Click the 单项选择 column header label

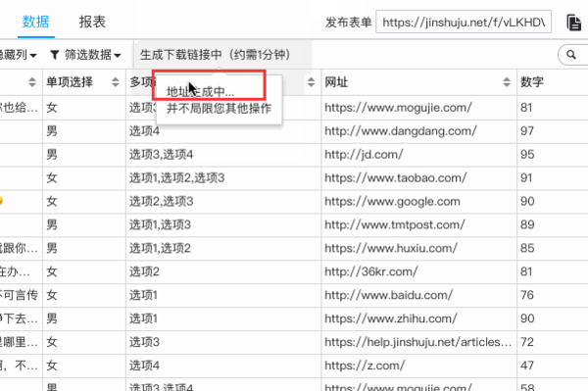coord(70,82)
